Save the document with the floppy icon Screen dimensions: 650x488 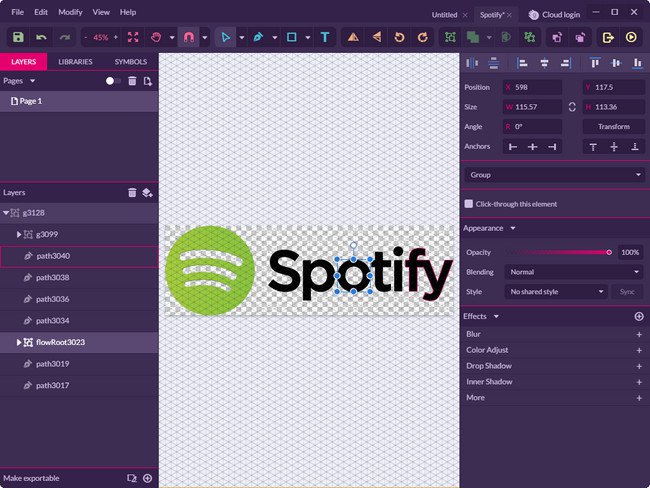[x=18, y=37]
